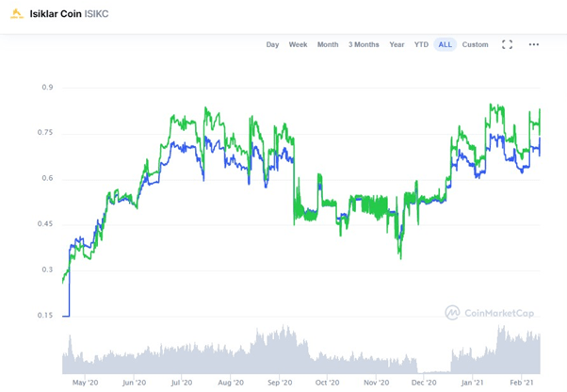Open the Custom date range picker
Image resolution: width=567 pixels, height=392 pixels.
point(475,44)
